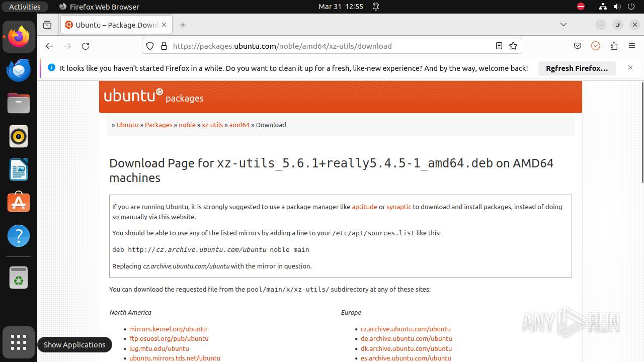644x362 pixels.
Task: Click the ubuntu packages logo header
Action: 153,96
